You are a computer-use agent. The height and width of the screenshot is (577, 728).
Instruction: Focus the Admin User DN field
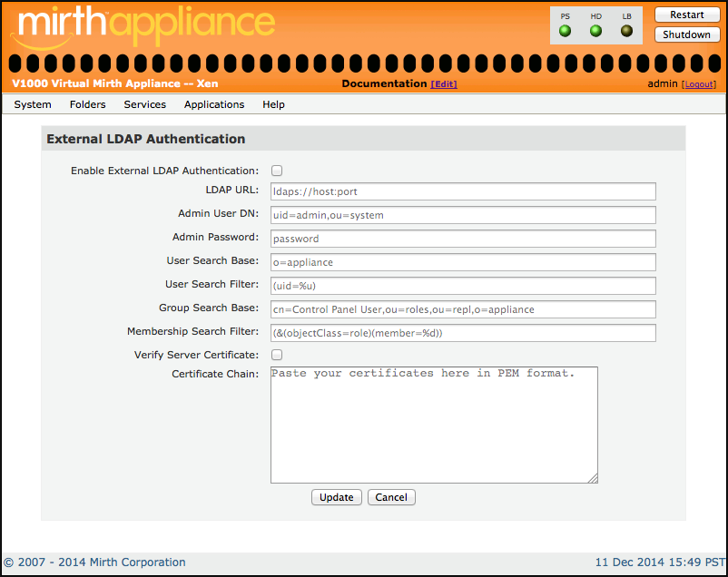click(x=463, y=215)
